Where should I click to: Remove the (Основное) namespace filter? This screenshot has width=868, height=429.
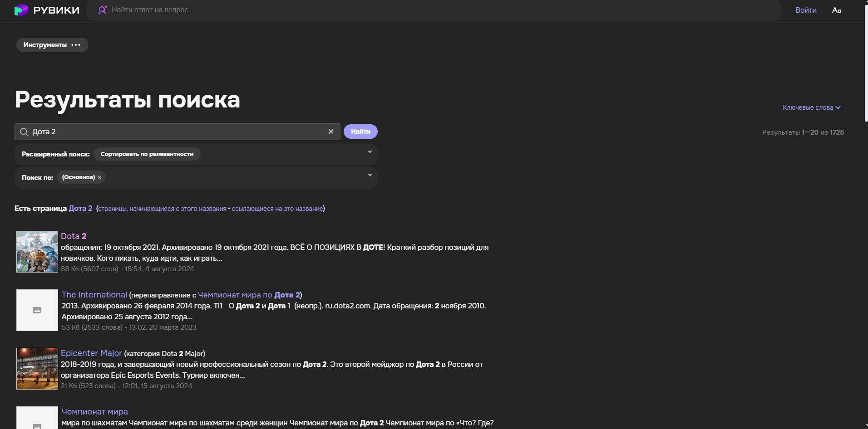[x=99, y=177]
